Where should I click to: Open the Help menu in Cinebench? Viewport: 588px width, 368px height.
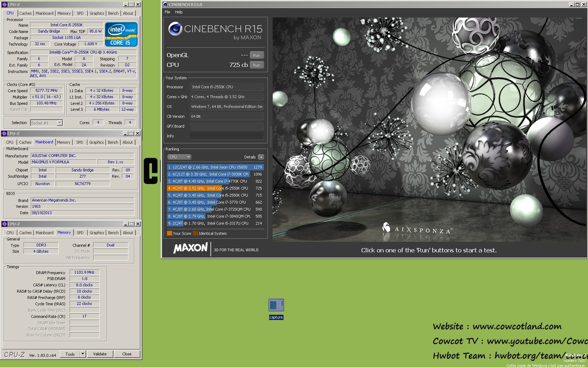point(178,12)
